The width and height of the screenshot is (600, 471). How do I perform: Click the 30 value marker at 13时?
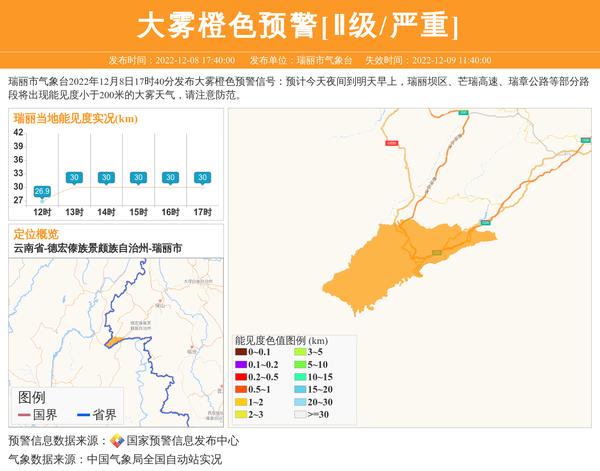click(74, 178)
